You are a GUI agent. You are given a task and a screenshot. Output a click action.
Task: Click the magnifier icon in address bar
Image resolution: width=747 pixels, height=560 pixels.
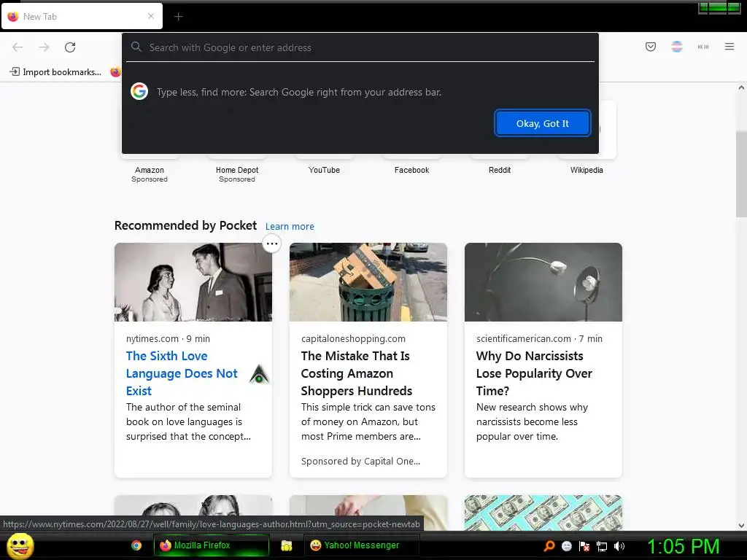(136, 47)
